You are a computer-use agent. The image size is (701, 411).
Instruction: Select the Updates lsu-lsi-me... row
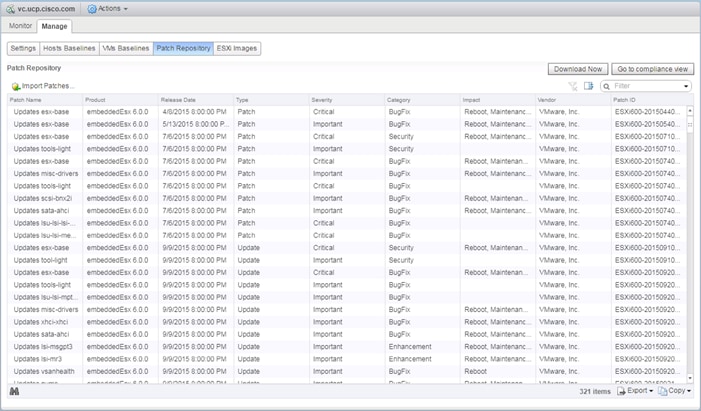tap(347, 235)
